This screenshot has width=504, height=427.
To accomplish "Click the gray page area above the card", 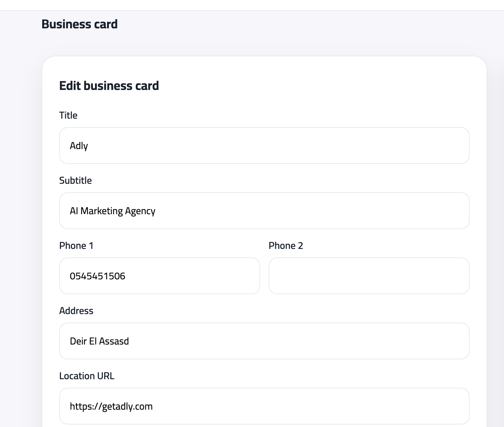I will click(x=248, y=42).
